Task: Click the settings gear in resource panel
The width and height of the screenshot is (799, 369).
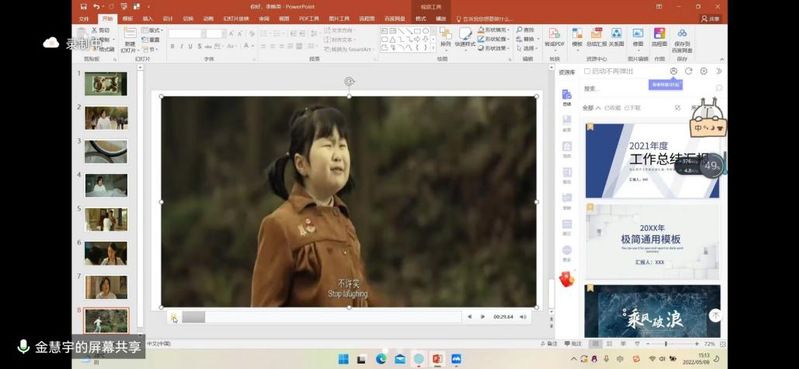Action: [704, 71]
